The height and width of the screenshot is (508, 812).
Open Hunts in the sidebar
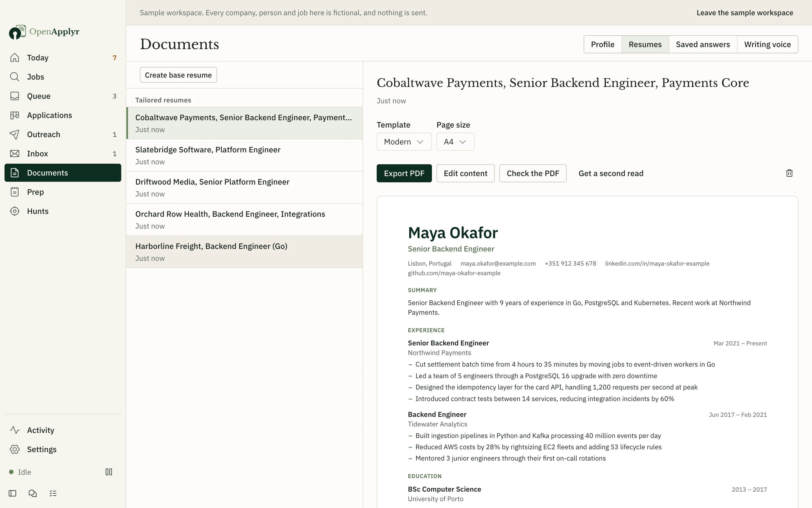tap(63, 211)
